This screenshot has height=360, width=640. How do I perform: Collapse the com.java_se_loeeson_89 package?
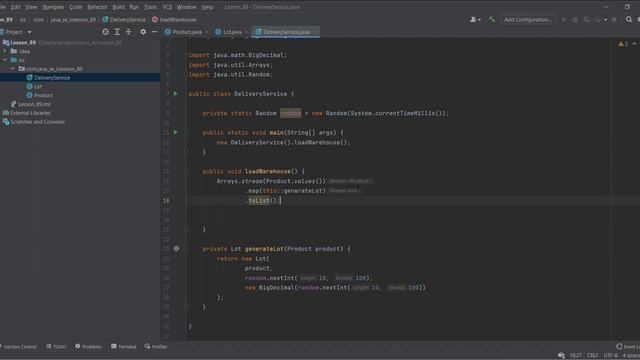(x=13, y=69)
